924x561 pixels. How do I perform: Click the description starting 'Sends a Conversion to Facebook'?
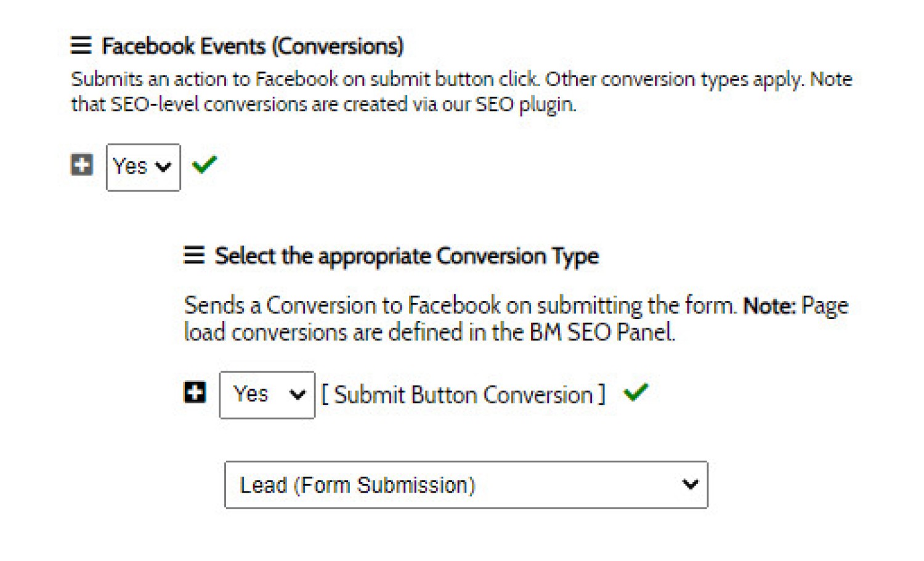click(516, 319)
